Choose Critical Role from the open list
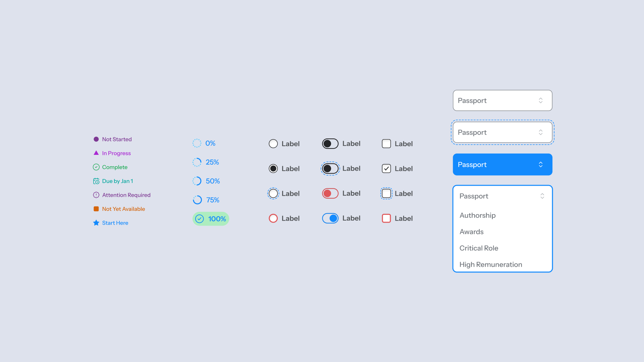The height and width of the screenshot is (362, 644). click(x=479, y=248)
